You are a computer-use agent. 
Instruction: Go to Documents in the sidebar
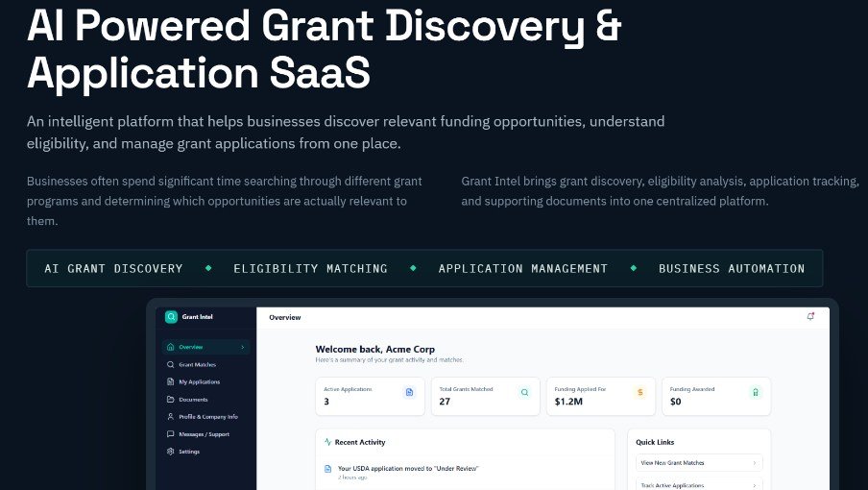click(205, 399)
